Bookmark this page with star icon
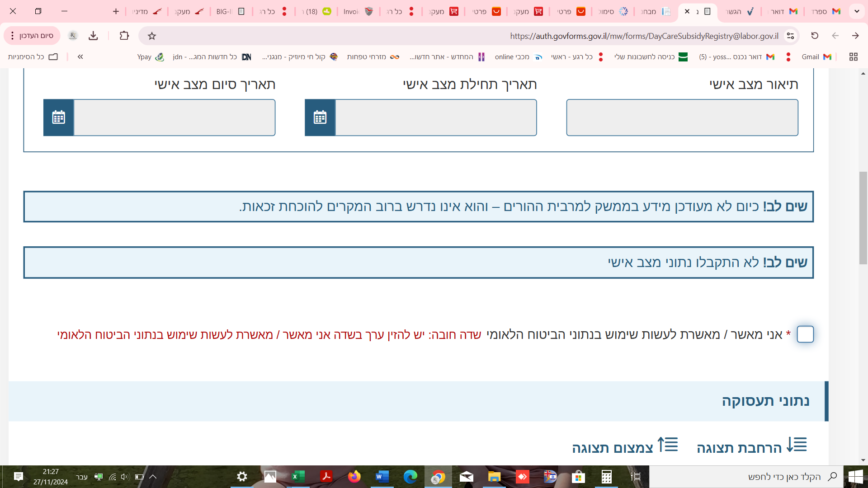This screenshot has width=868, height=488. (x=152, y=36)
